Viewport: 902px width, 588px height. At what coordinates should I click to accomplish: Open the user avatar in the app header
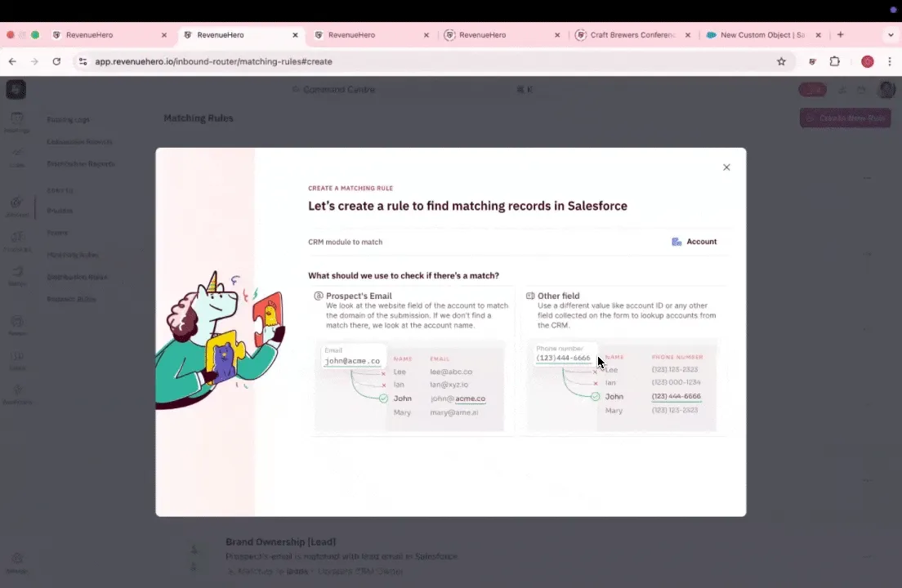pyautogui.click(x=886, y=90)
